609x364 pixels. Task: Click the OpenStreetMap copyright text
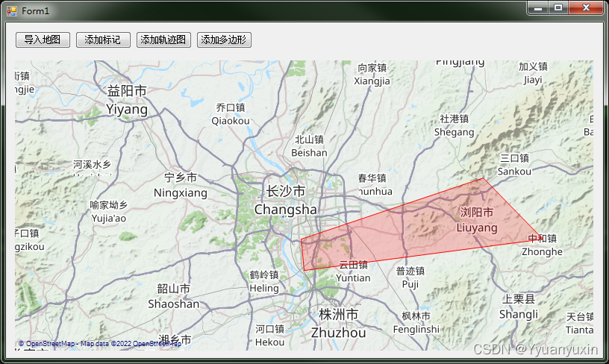coord(100,344)
